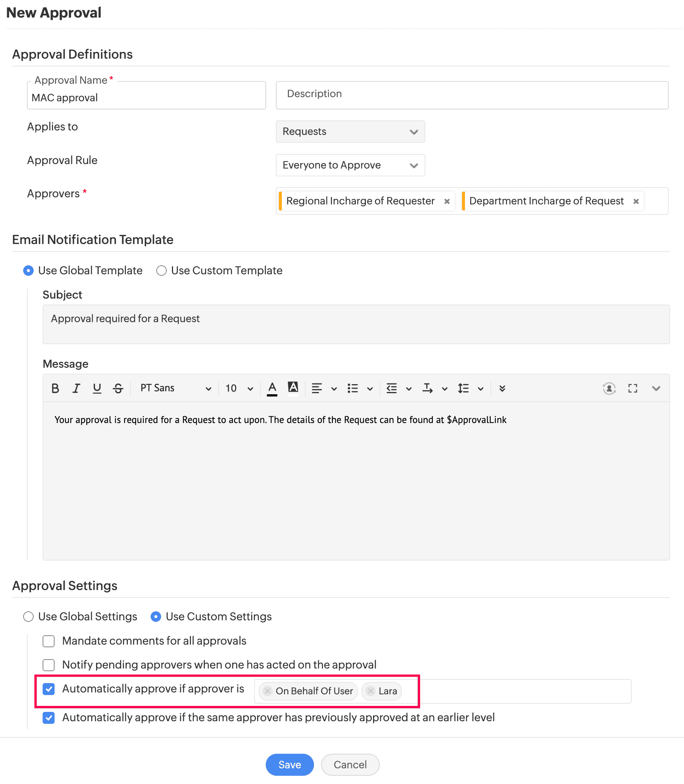This screenshot has height=784, width=684.
Task: Insert a user mention in the message
Action: coord(609,388)
